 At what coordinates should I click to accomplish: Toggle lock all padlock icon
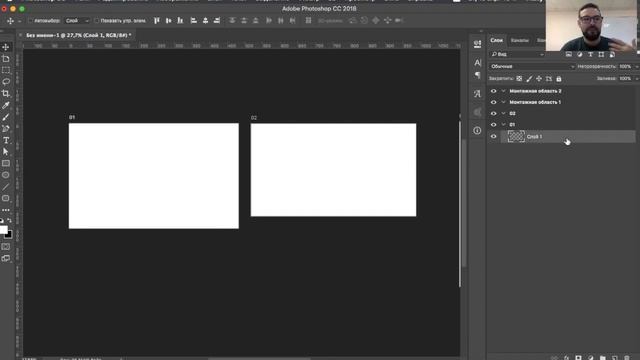pos(559,78)
